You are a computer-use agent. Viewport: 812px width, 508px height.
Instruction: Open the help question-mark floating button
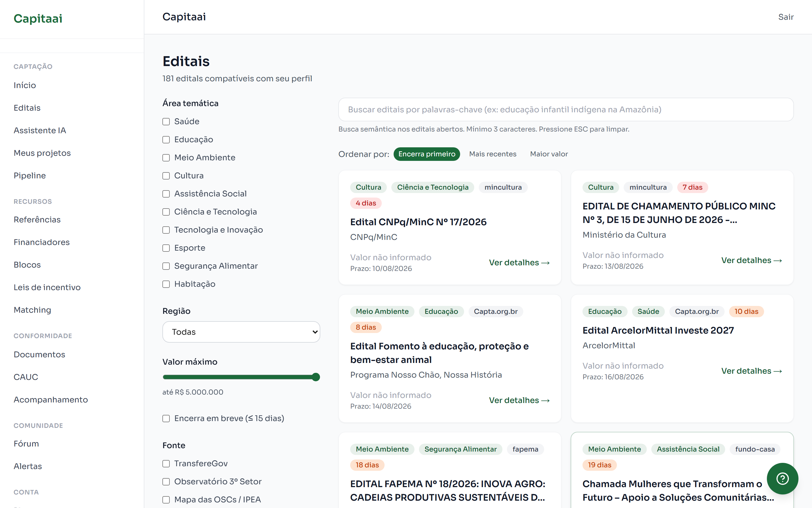point(782,478)
